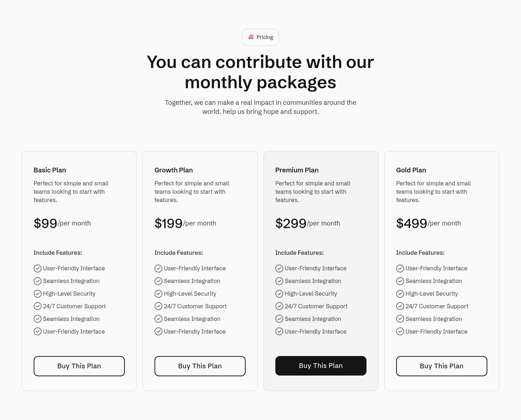Viewport: 521px width, 420px height.
Task: Select checkmark beside Premium Plan High-Level Security
Action: pyautogui.click(x=279, y=293)
